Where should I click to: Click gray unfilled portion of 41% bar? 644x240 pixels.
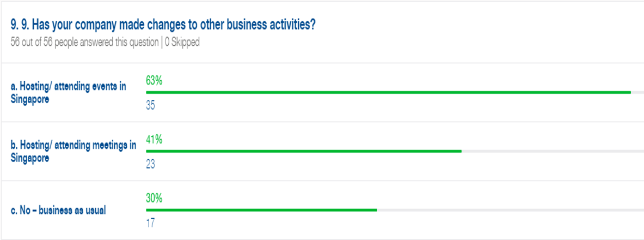point(553,151)
